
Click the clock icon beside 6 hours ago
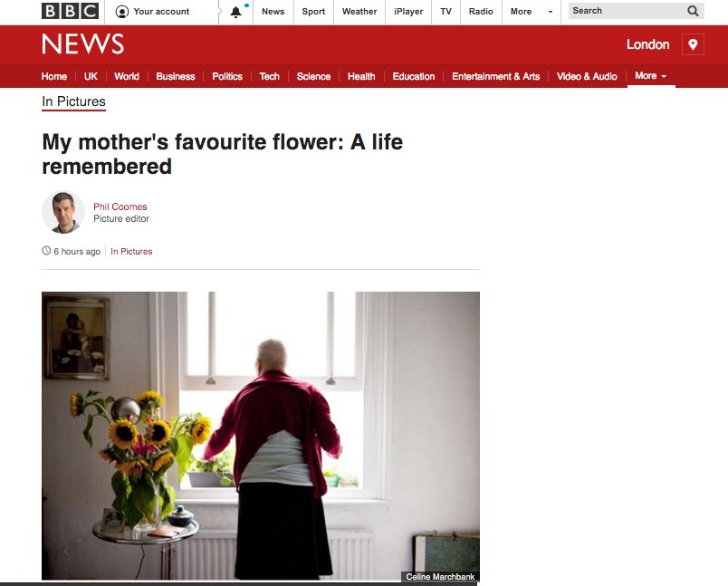click(46, 251)
